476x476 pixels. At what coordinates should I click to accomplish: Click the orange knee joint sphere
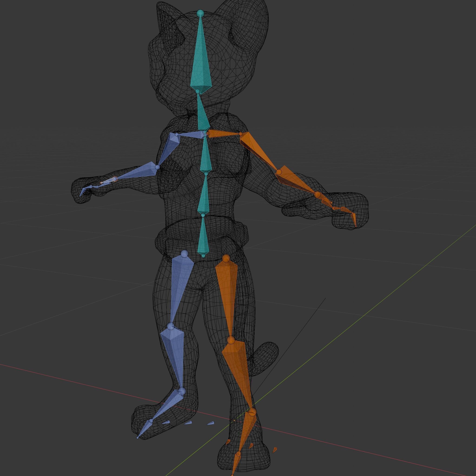coord(231,340)
